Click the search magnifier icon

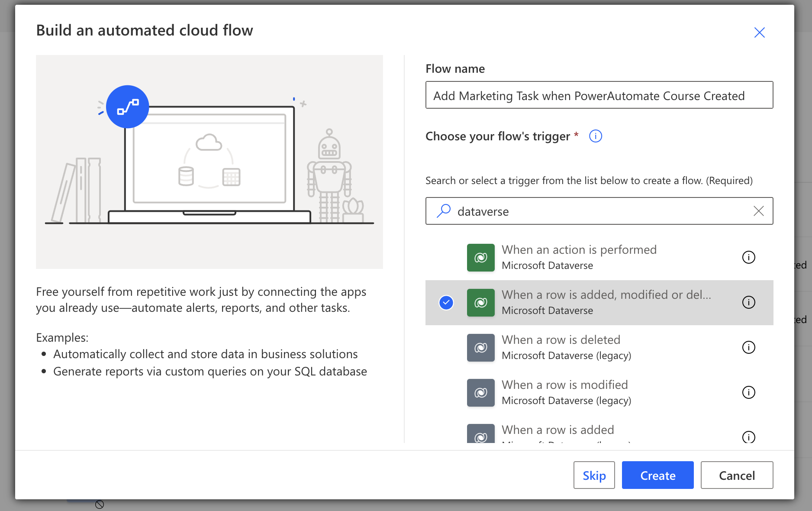[x=443, y=211]
